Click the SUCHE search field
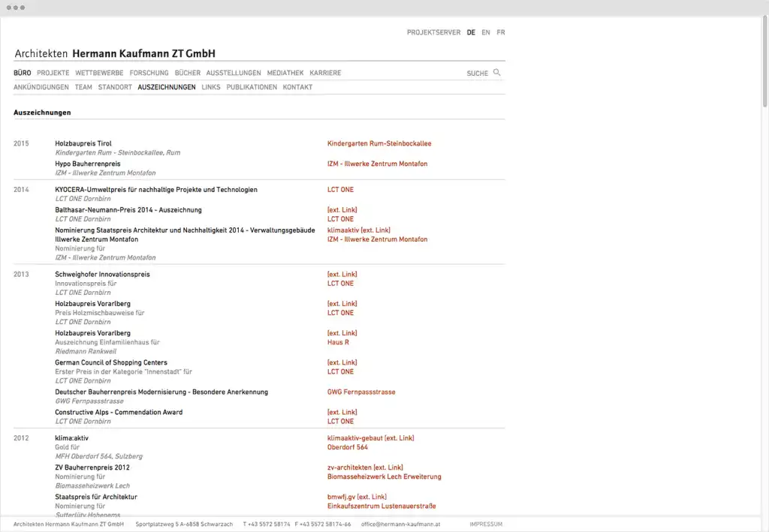This screenshot has width=769, height=532. 477,74
